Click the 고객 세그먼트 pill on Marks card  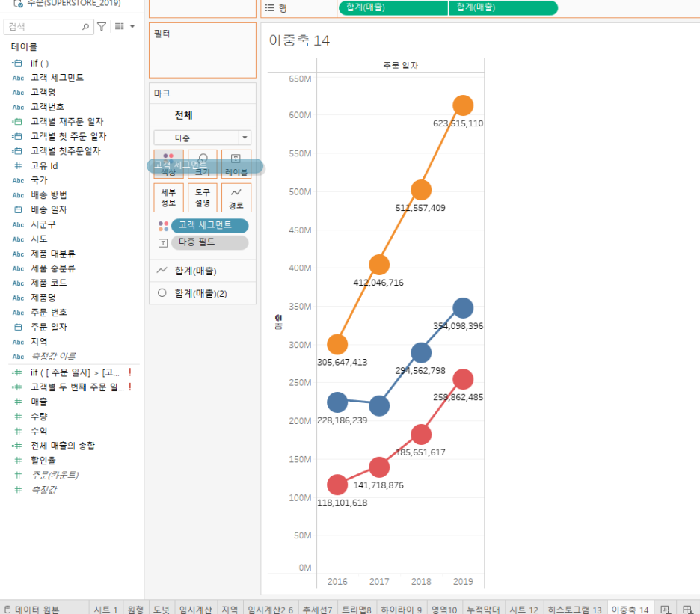pyautogui.click(x=209, y=226)
